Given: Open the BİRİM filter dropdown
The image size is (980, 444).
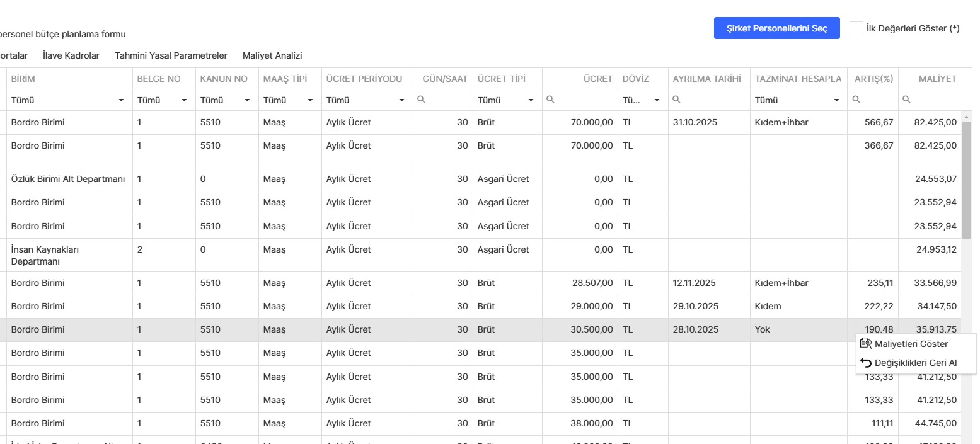Looking at the screenshot, I should tap(121, 100).
